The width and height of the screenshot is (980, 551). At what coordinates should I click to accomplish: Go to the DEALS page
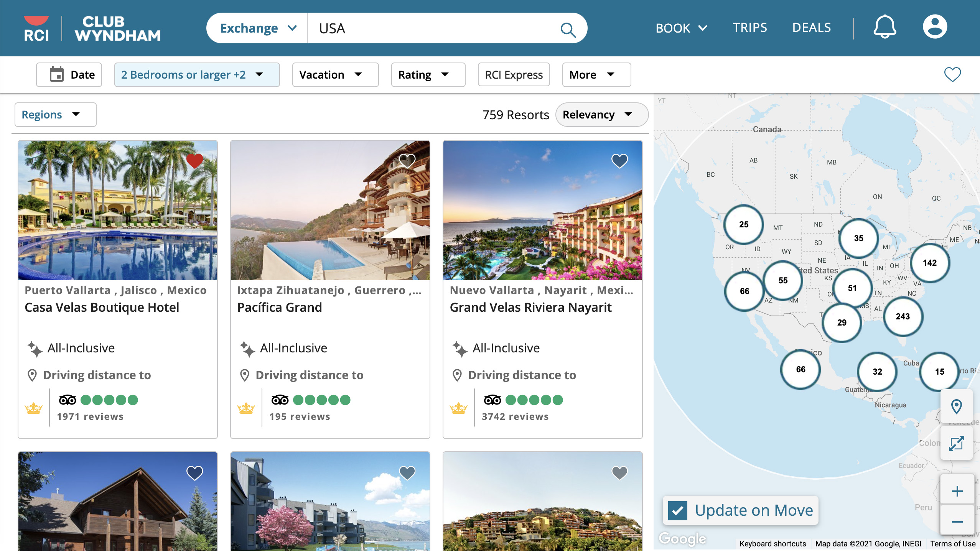pos(811,28)
